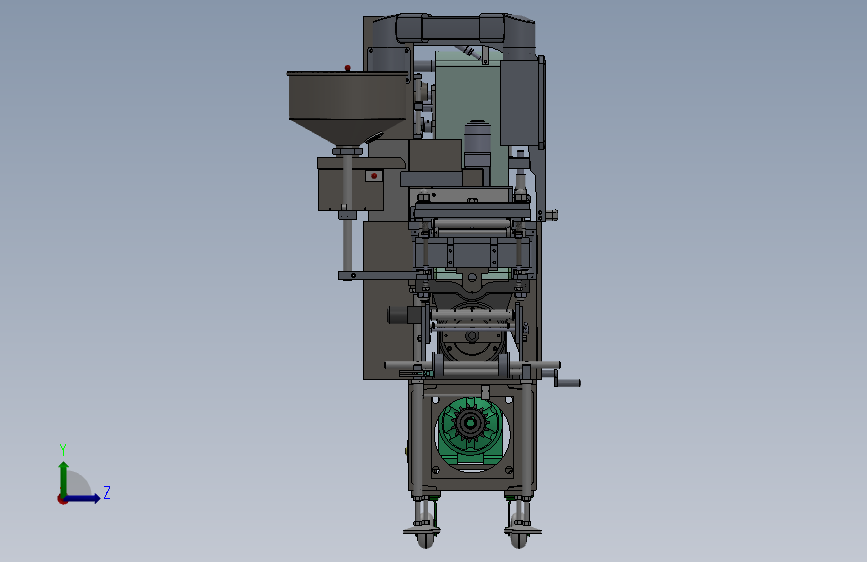This screenshot has height=562, width=867.
Task: Click the green Y axis of the triad
Action: [64, 478]
